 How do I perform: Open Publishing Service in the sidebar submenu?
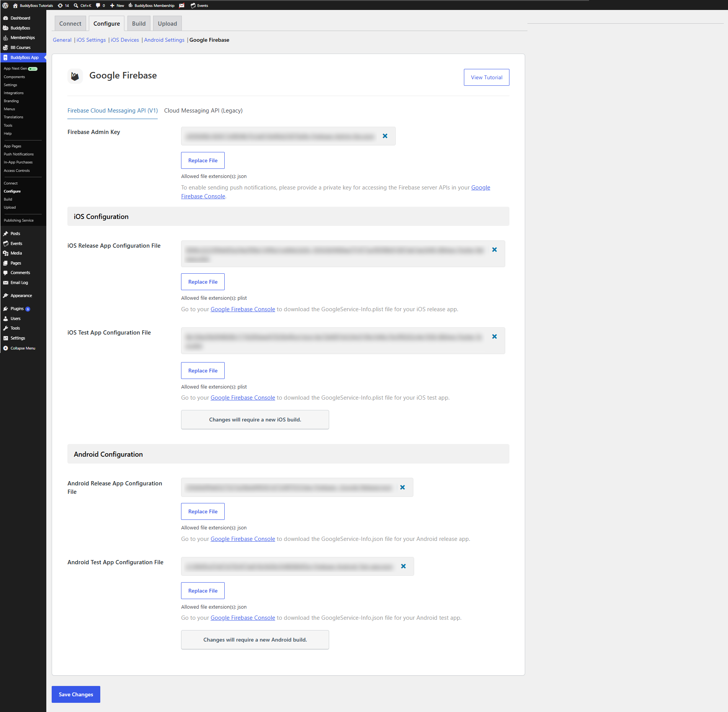click(19, 220)
